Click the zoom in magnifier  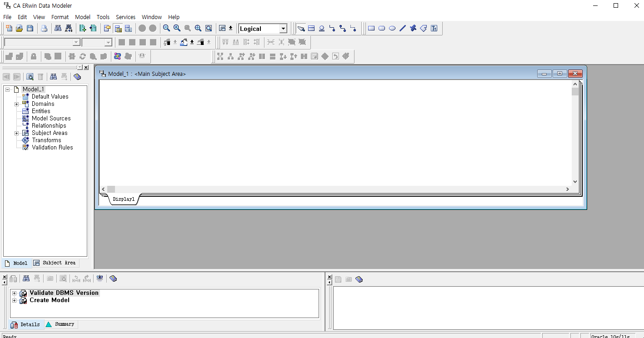click(x=177, y=28)
